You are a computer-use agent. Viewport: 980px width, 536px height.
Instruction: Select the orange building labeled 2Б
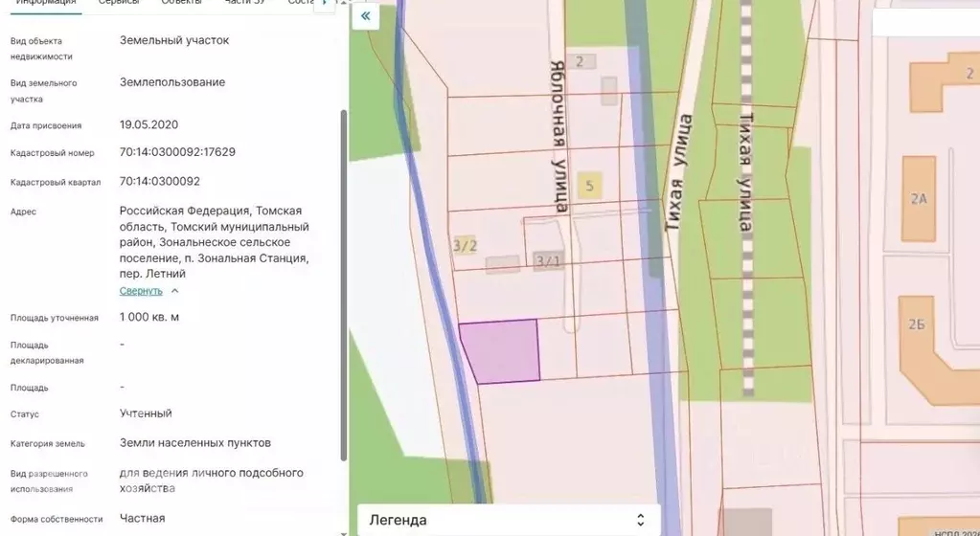tap(917, 324)
